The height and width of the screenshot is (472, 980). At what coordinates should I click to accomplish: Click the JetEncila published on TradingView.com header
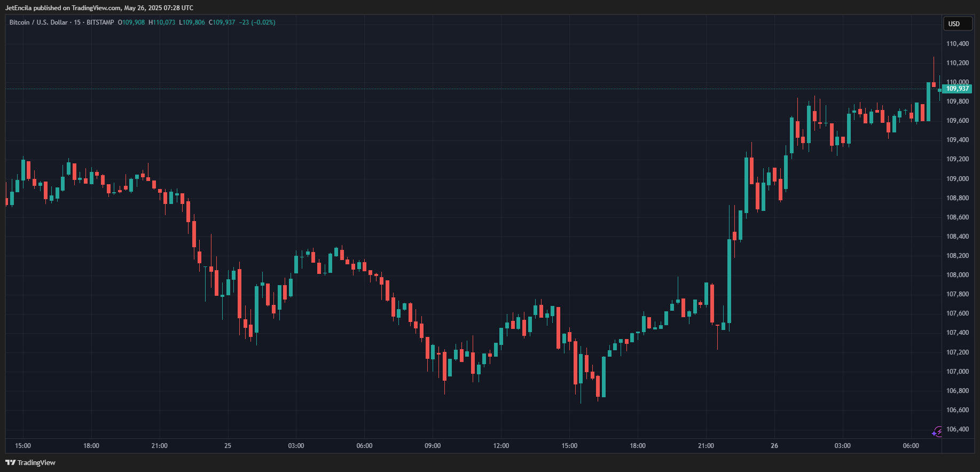tap(99, 8)
